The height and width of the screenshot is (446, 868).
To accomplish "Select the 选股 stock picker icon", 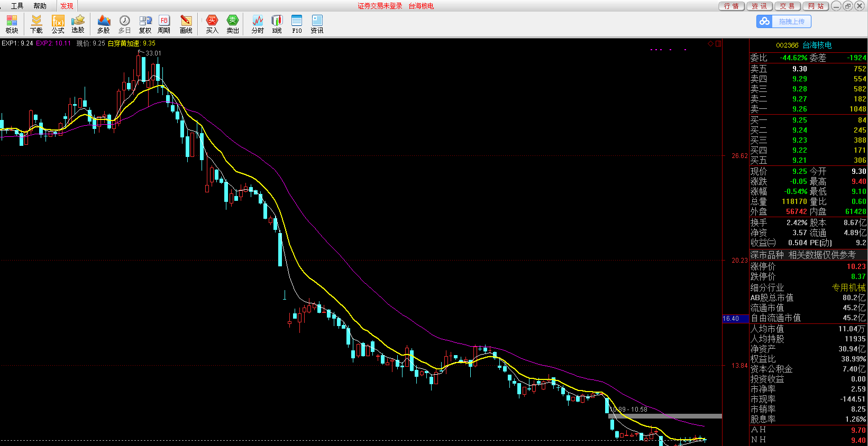I will coord(78,24).
